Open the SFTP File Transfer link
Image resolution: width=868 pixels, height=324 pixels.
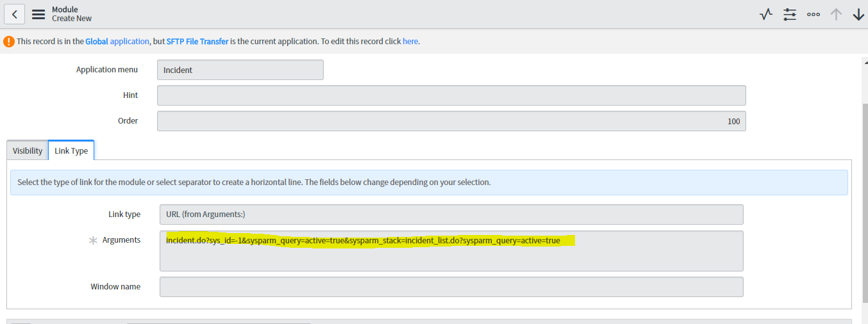click(x=197, y=41)
